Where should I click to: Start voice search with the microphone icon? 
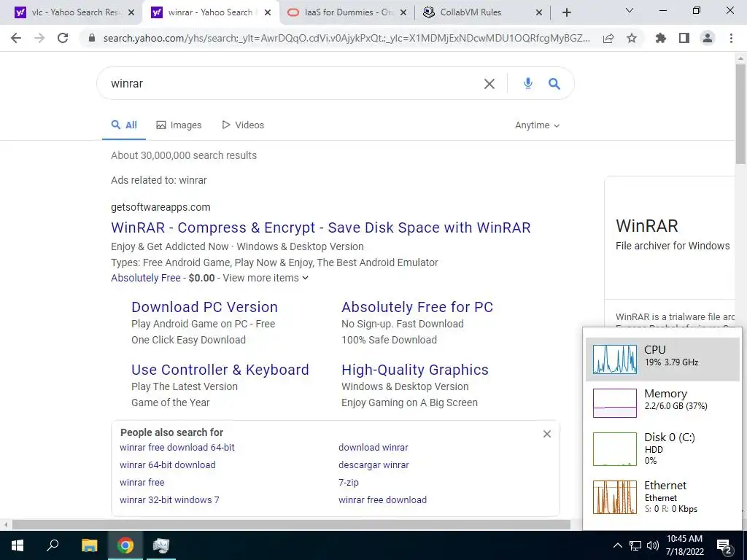[528, 83]
